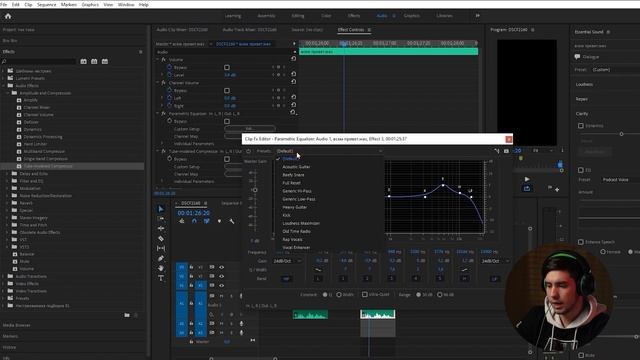Image resolution: width=640 pixels, height=360 pixels.
Task: Select the Selection tool arrow
Action: [x=161, y=209]
